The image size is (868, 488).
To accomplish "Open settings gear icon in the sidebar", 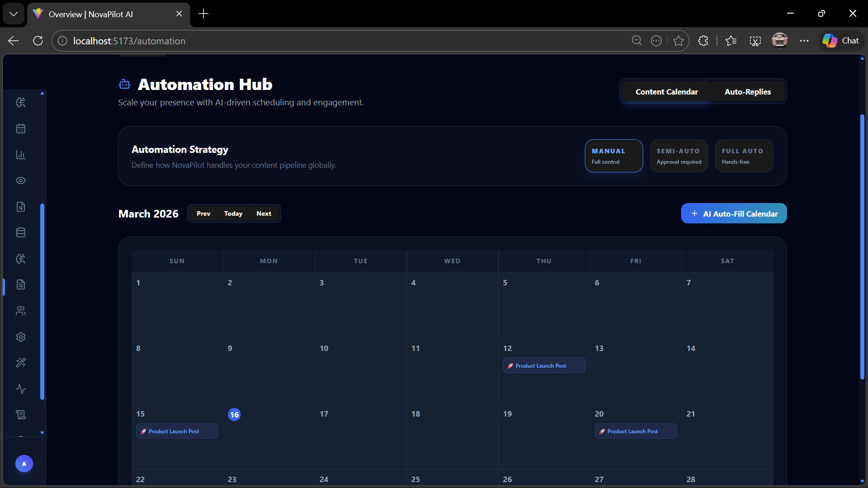I will [21, 337].
